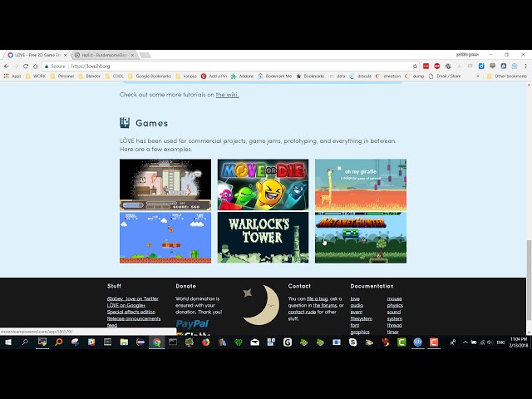Screen dimensions: 532x399
Task: Open the dracula bookmark
Action: pyautogui.click(x=360, y=76)
